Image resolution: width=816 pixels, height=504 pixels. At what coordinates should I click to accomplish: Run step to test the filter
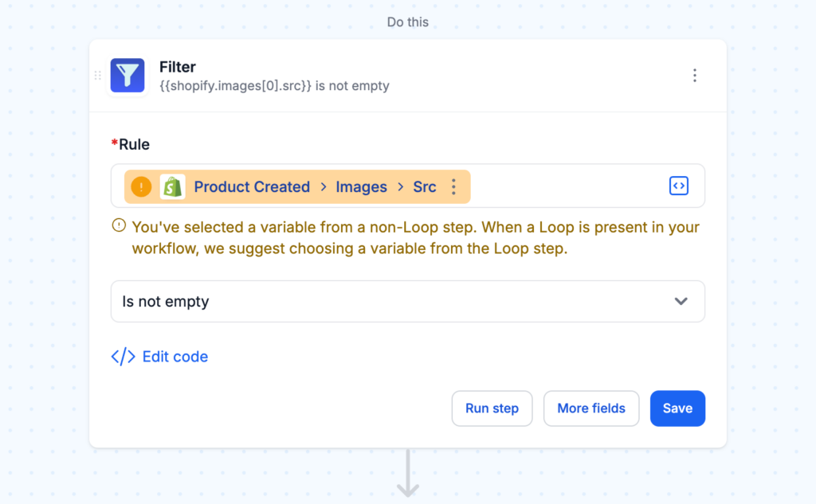[492, 408]
